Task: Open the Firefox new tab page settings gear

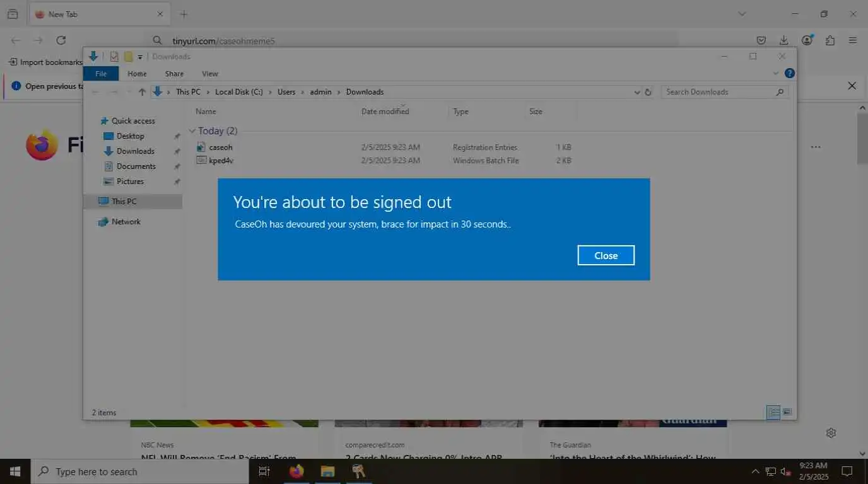Action: pyautogui.click(x=831, y=433)
